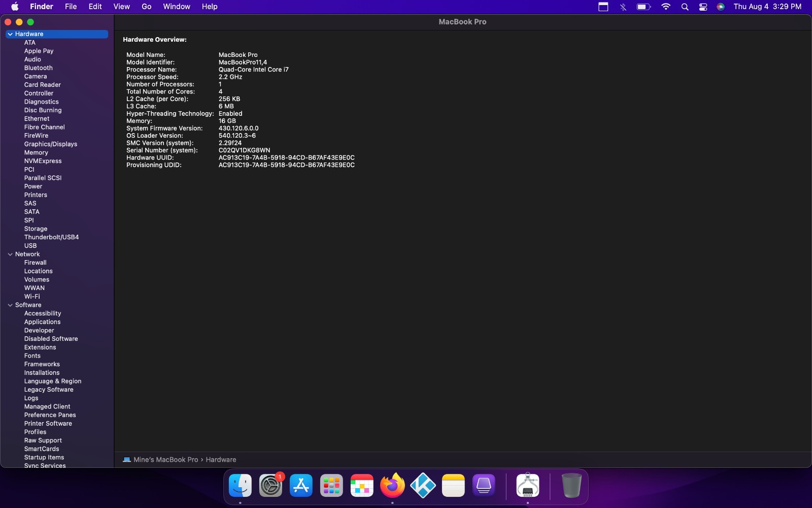Image resolution: width=812 pixels, height=508 pixels.
Task: Click the System Firmware Version 430.120.6.0.0
Action: coord(239,129)
